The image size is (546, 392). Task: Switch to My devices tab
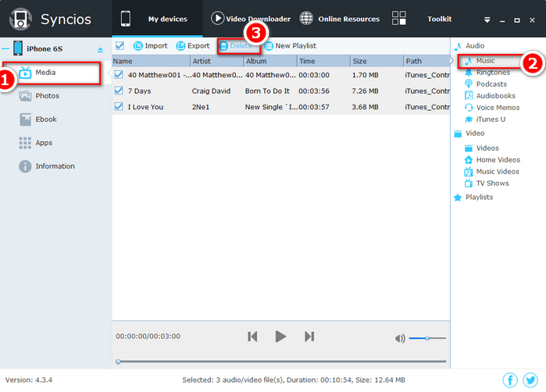157,19
